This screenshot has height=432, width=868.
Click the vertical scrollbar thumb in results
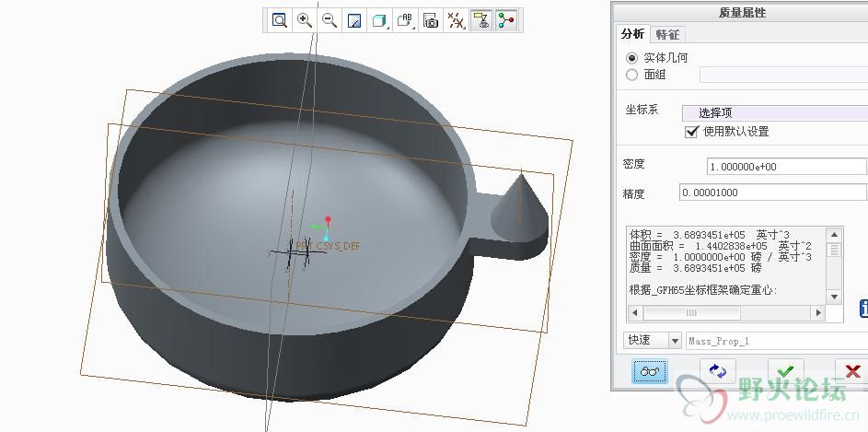[x=834, y=250]
